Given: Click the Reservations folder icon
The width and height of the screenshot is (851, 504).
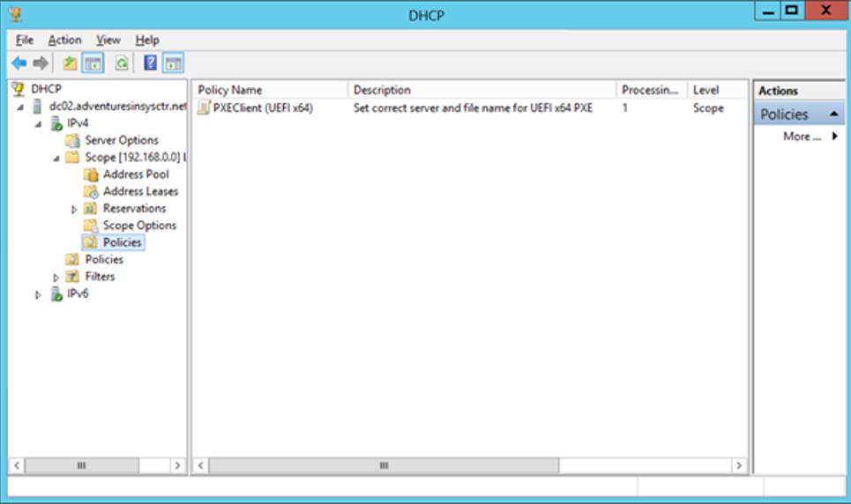Looking at the screenshot, I should click(91, 208).
